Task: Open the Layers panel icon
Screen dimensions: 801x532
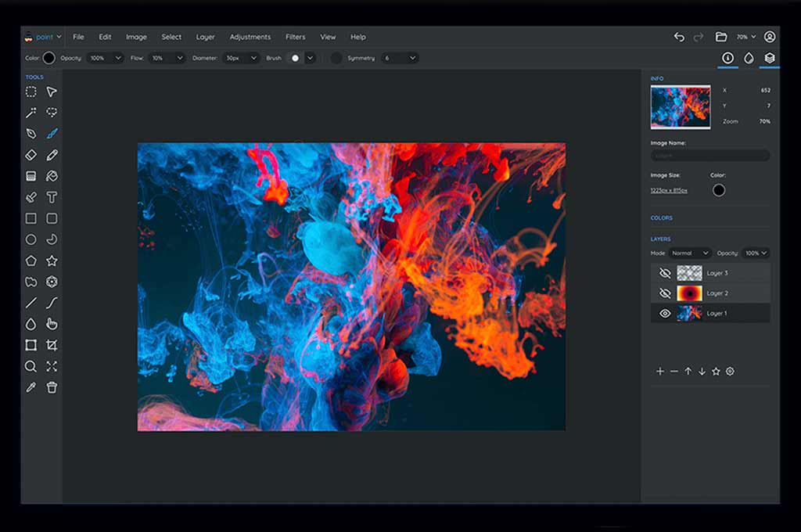Action: click(x=768, y=57)
